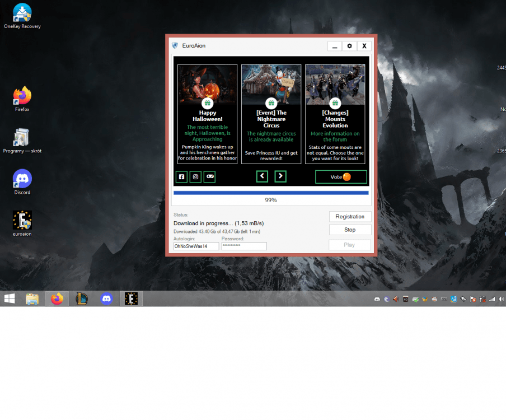Select the euroaion desktop shortcut
This screenshot has height=420, width=506.
(x=22, y=220)
